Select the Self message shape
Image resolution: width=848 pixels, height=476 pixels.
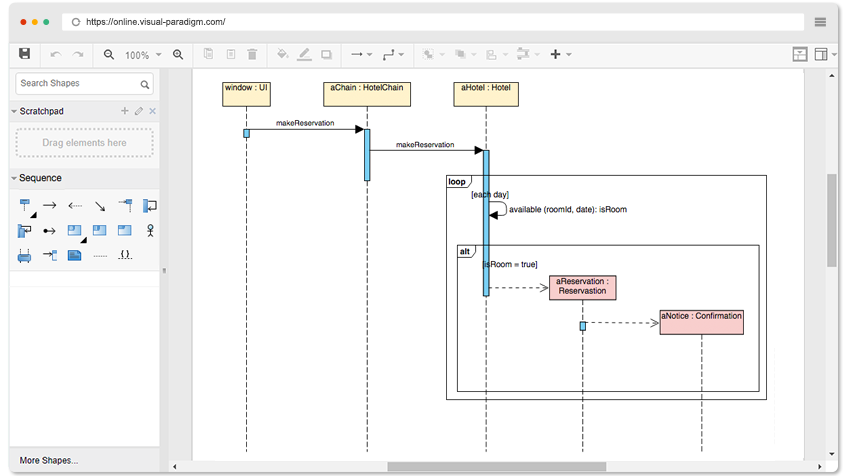point(150,206)
